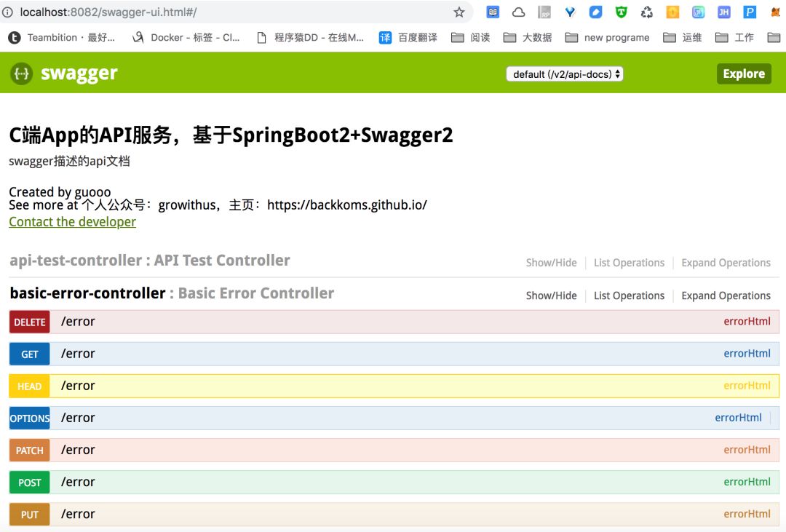Click the swagger logo icon
The height and width of the screenshot is (532, 786).
click(22, 74)
